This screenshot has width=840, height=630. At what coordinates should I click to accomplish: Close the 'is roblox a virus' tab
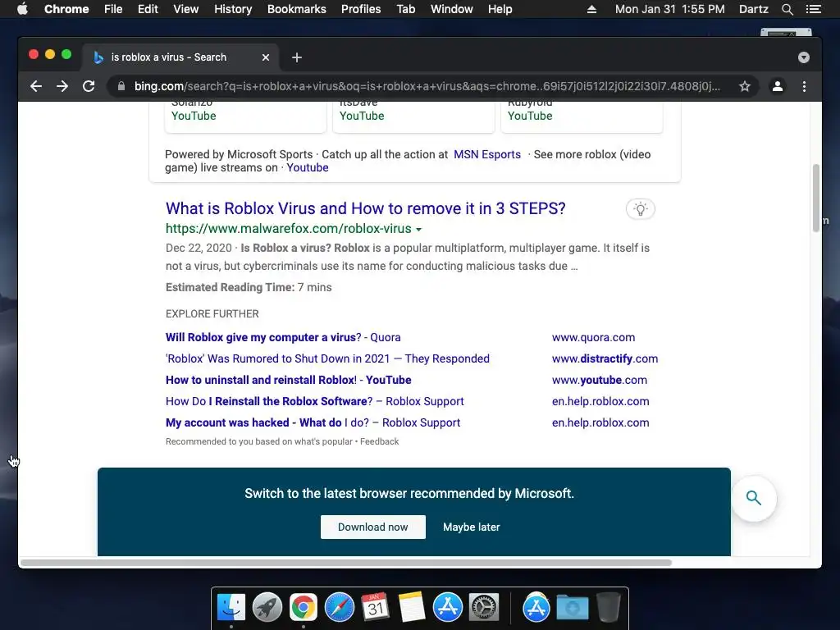266,57
